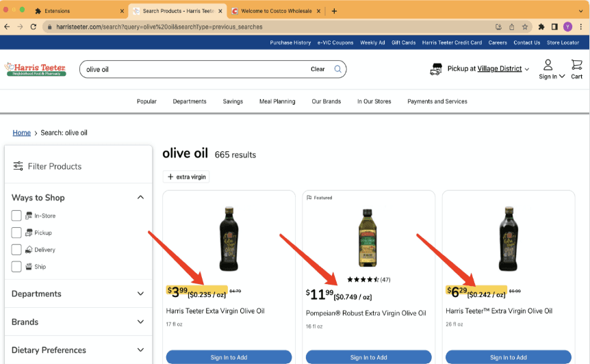This screenshot has height=364, width=590.
Task: Open the Weekly Ad link
Action: pos(372,42)
